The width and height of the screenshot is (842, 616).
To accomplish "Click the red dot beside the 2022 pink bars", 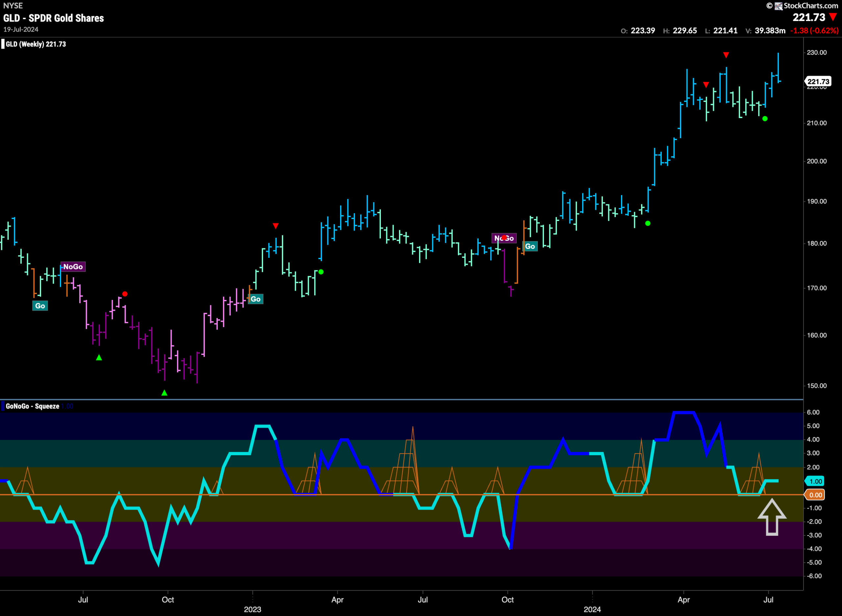I will coord(125,294).
